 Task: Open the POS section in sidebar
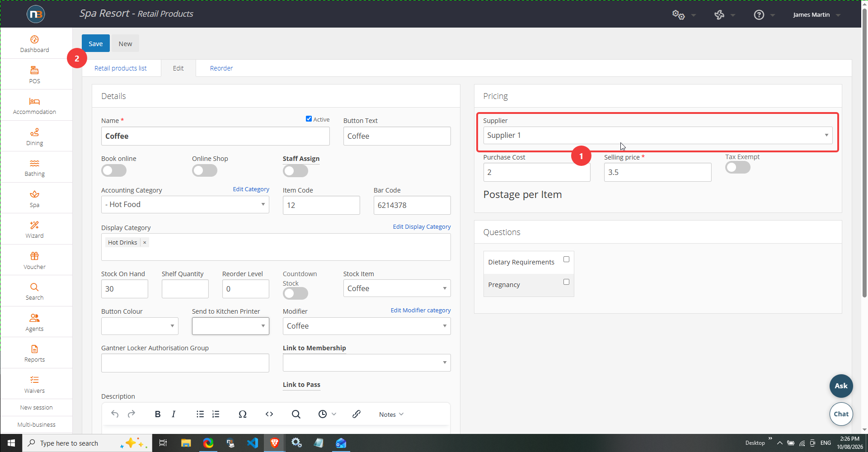(x=35, y=75)
